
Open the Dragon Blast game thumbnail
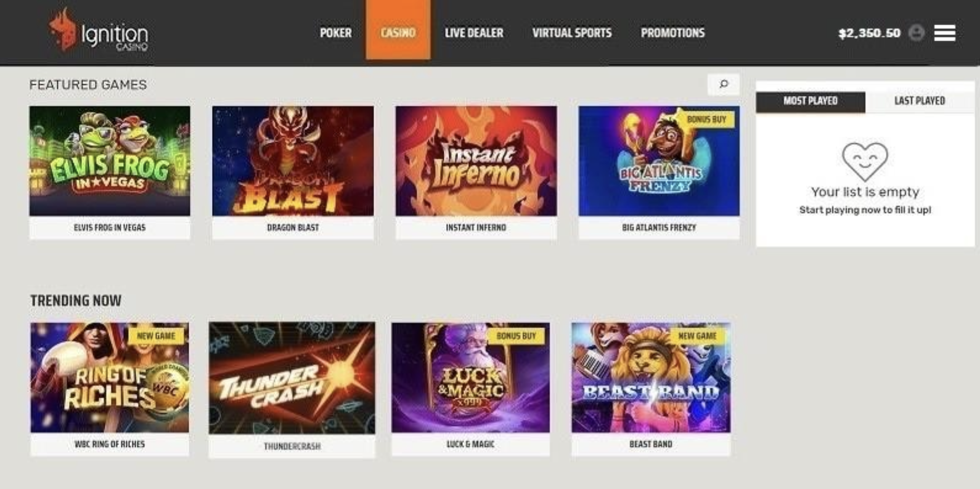[293, 161]
